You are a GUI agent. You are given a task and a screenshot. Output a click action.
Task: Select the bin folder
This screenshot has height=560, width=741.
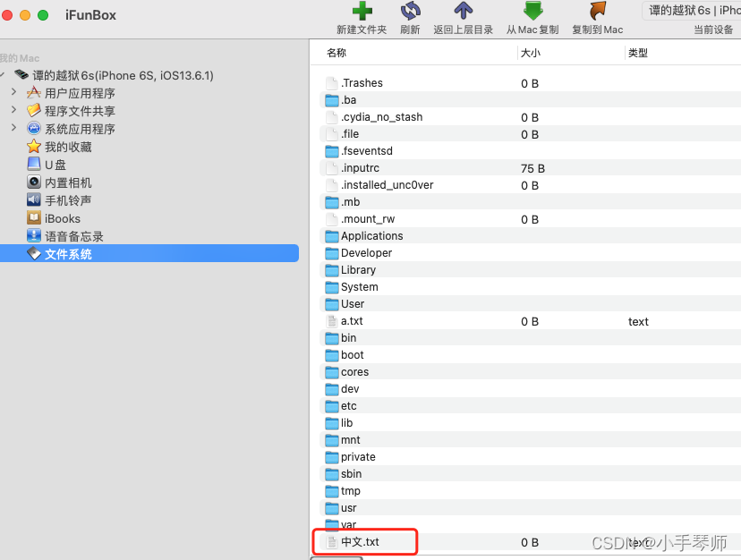(348, 338)
